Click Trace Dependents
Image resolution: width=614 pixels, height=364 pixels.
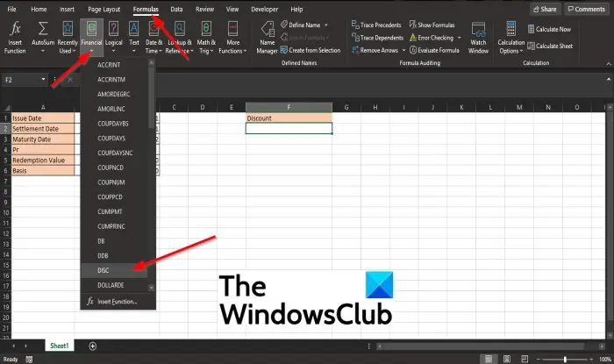coord(377,38)
